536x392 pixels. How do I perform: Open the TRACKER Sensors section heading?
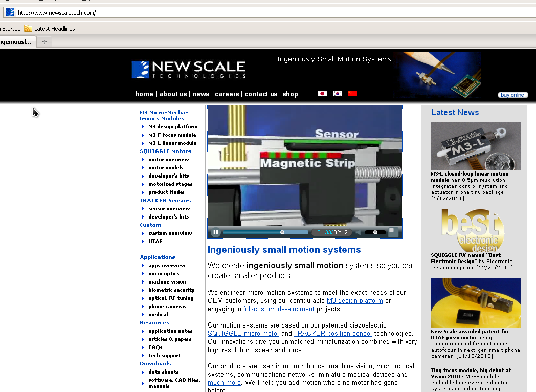pos(165,201)
